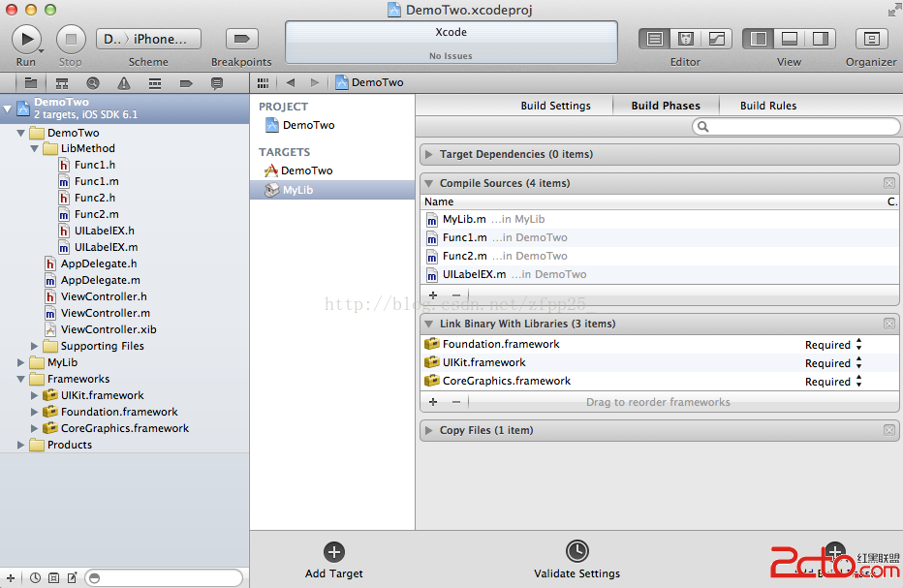
Task: Toggle the Breakpoints button
Action: [241, 39]
